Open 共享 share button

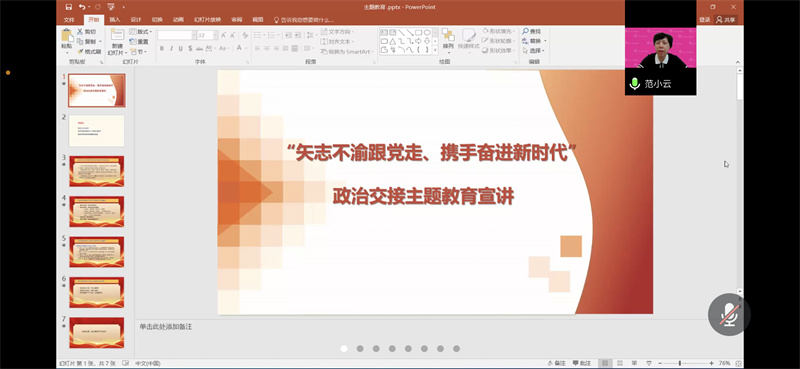pos(726,19)
